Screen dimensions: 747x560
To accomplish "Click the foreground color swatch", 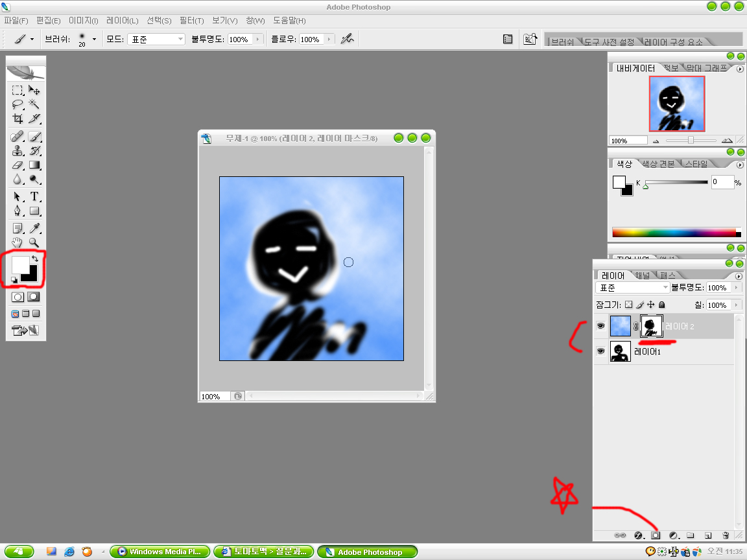I will pos(19,264).
